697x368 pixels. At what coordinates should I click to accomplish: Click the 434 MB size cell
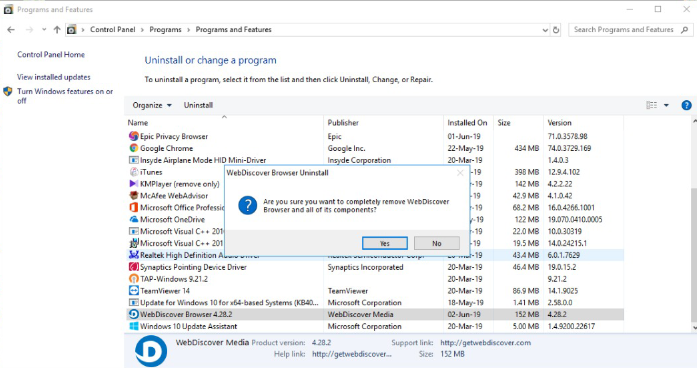pos(526,148)
